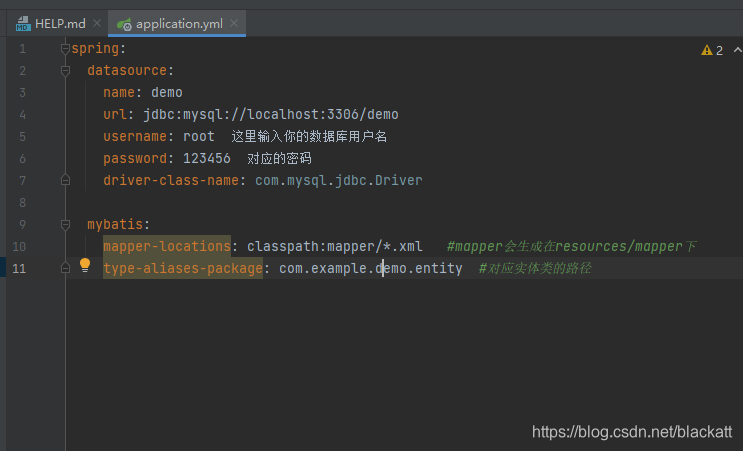The width and height of the screenshot is (743, 451).
Task: Click the 'datasource' key
Action: click(x=127, y=70)
